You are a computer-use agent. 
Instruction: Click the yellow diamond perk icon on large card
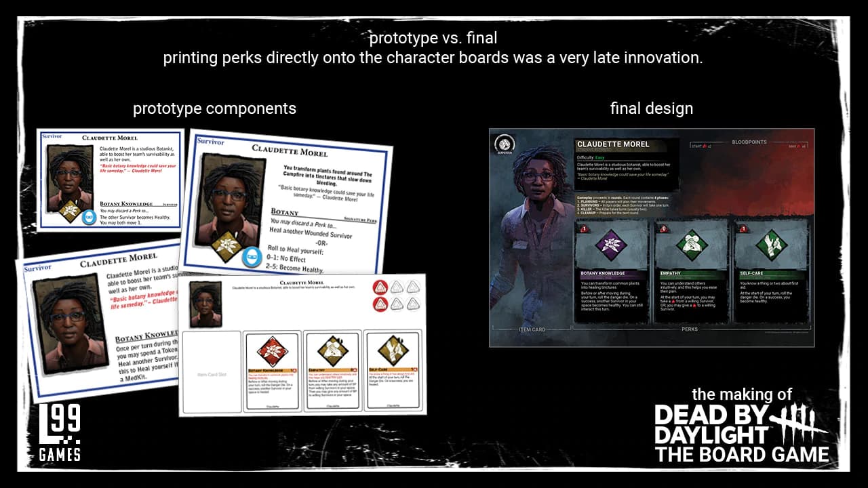226,248
